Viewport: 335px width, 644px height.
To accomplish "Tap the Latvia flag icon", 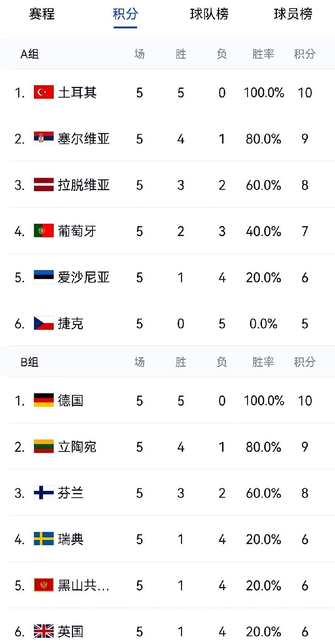I will pyautogui.click(x=44, y=185).
